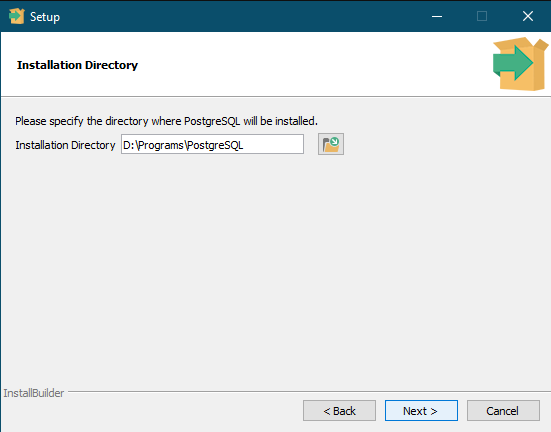Close the Setup window with X

pyautogui.click(x=527, y=16)
